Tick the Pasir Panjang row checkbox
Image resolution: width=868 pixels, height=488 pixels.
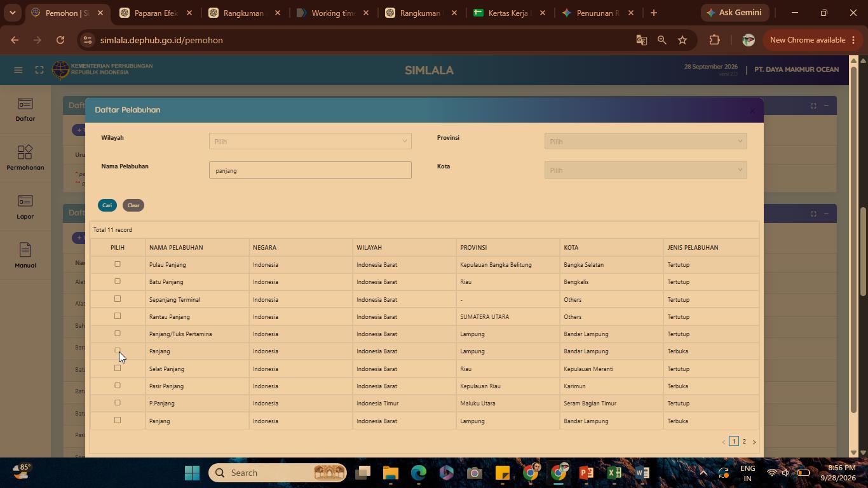click(118, 386)
